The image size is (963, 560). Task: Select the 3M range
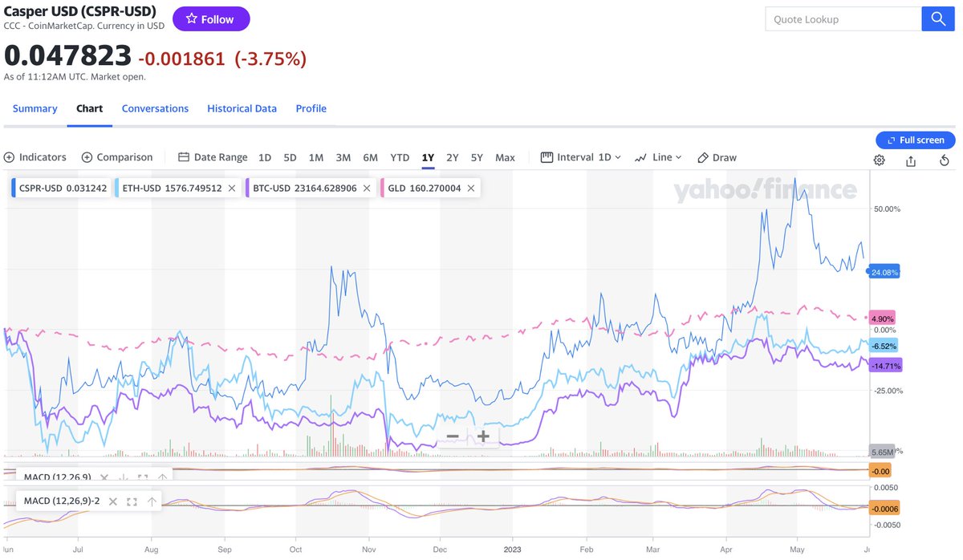coord(343,157)
